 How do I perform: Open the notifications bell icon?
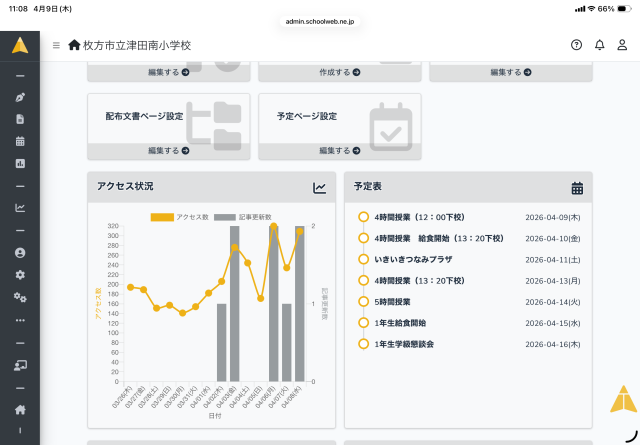point(599,45)
